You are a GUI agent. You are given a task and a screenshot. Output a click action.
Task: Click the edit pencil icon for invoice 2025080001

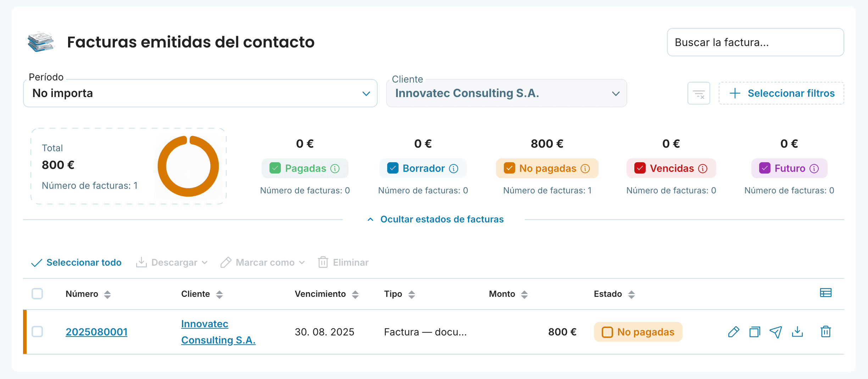[x=734, y=332]
